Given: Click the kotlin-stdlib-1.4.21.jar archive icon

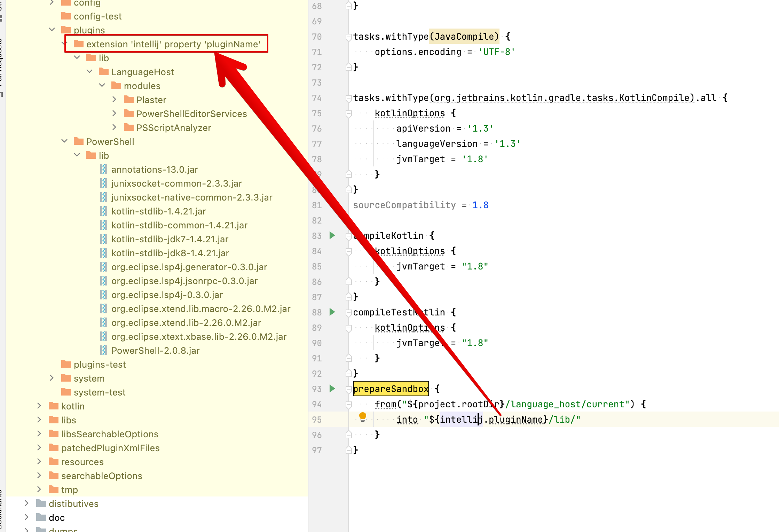Looking at the screenshot, I should pos(104,211).
